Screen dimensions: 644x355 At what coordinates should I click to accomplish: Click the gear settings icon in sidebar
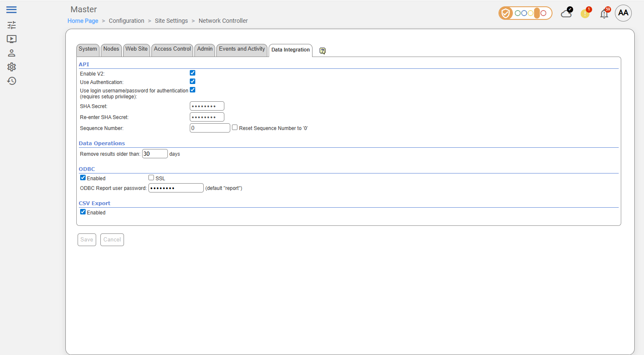point(11,67)
